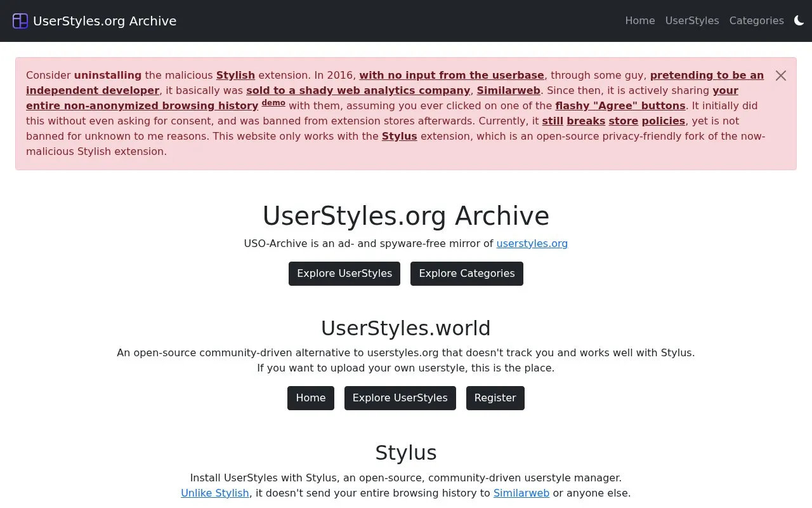812x508 pixels.
Task: Open the Similarweb link below Stylus heading
Action: [521, 493]
